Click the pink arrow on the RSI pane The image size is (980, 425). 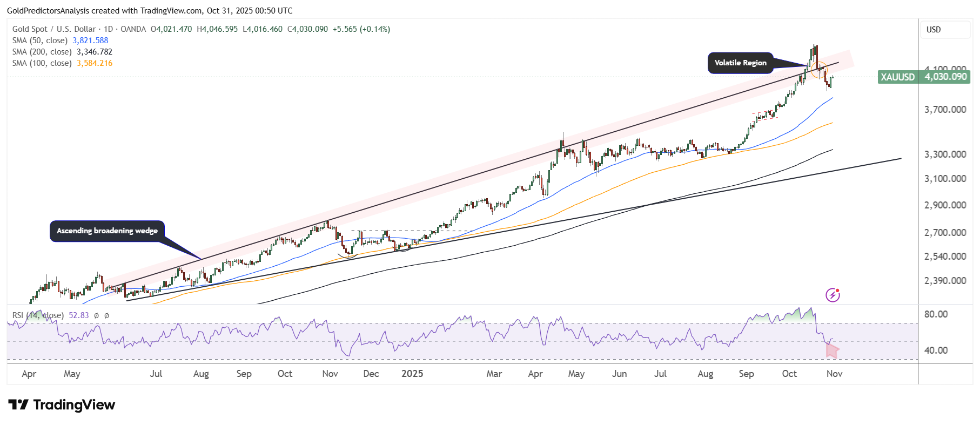(x=832, y=350)
